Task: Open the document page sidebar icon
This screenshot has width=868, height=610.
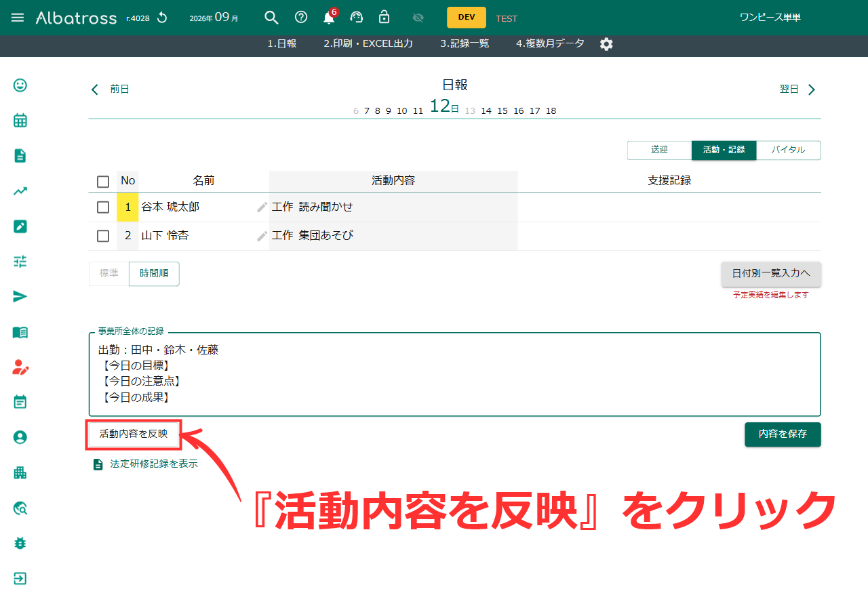Action: coord(20,156)
